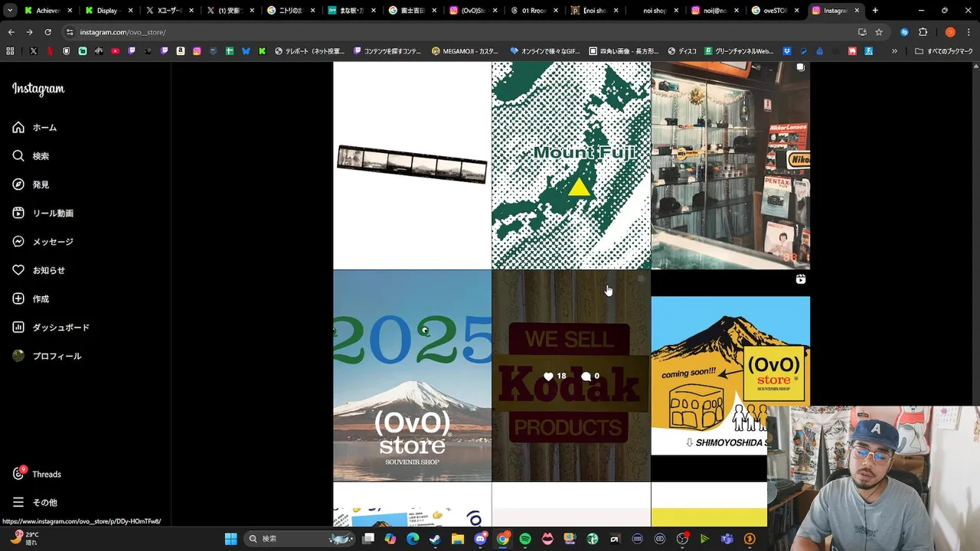Open the X bookmark in bookmarks bar

click(x=34, y=51)
